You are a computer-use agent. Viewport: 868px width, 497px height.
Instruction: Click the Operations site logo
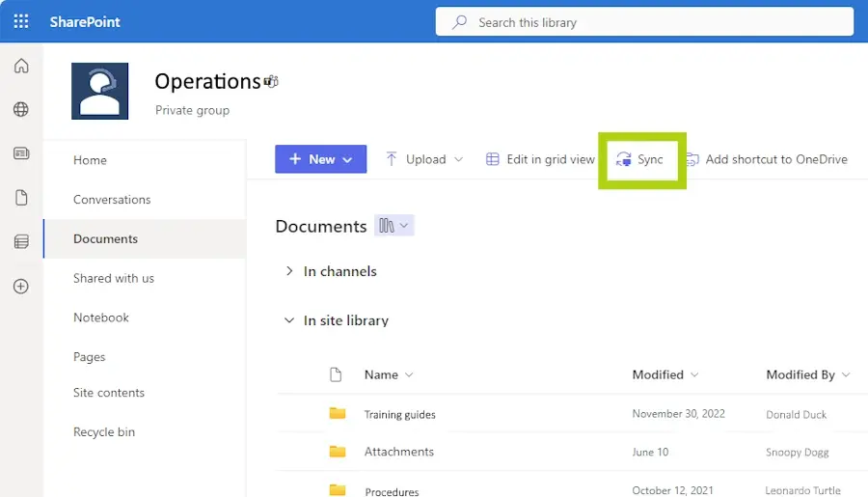[x=99, y=92]
